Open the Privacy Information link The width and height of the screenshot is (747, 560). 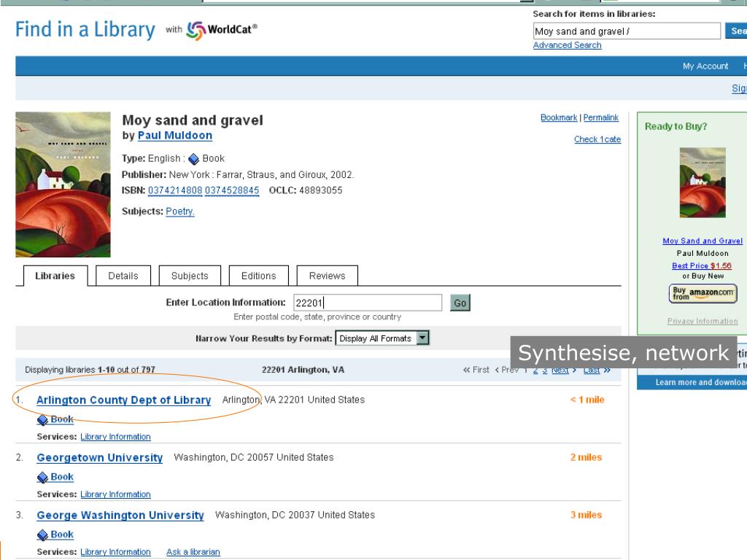coord(703,322)
